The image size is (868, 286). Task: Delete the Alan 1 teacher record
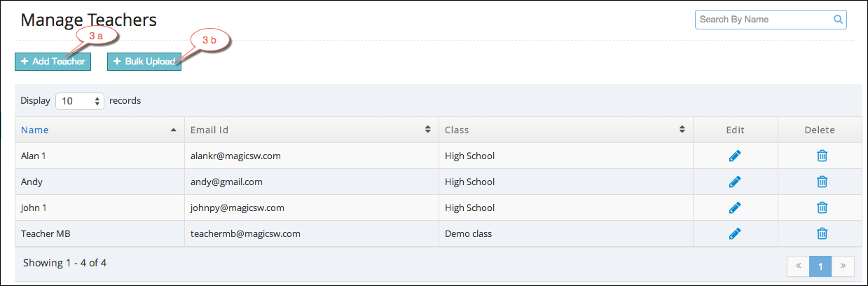822,156
